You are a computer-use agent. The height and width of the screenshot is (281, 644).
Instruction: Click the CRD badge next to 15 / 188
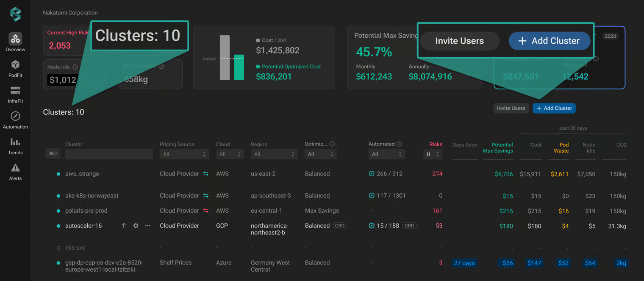409,226
